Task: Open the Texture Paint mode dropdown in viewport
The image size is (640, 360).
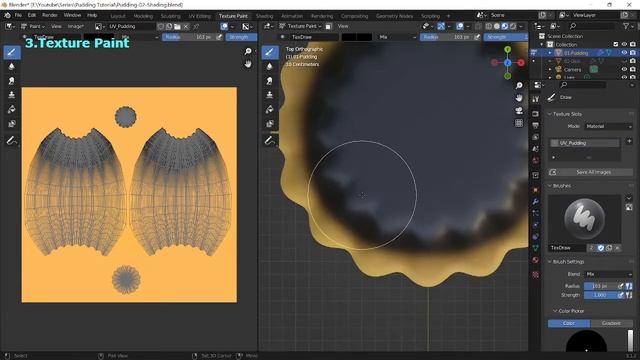Action: pos(301,26)
